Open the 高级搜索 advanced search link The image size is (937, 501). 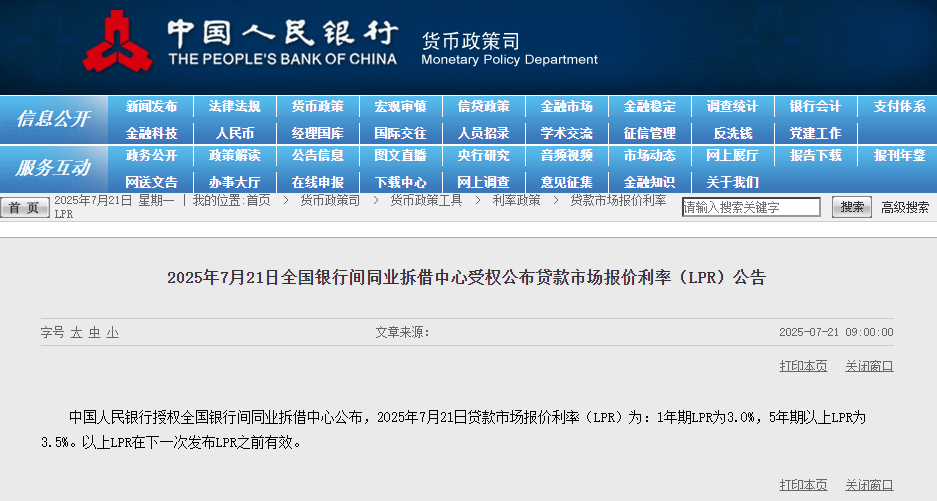[x=904, y=207]
